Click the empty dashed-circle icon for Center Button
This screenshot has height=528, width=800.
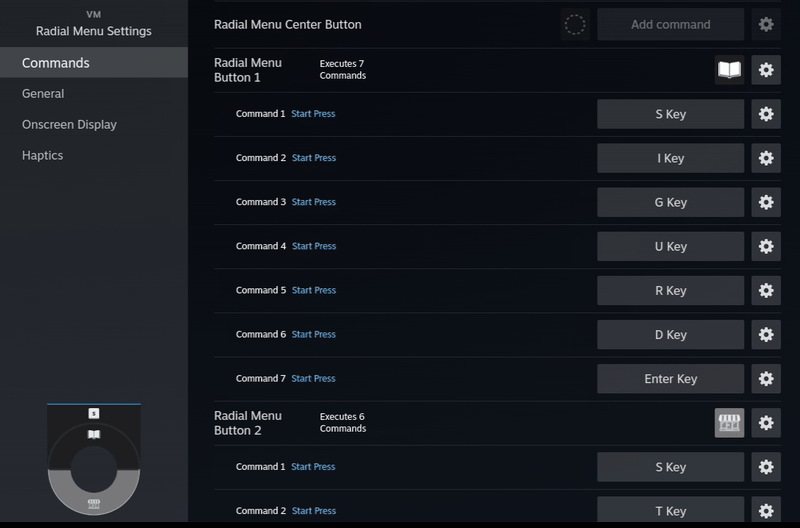coord(575,25)
